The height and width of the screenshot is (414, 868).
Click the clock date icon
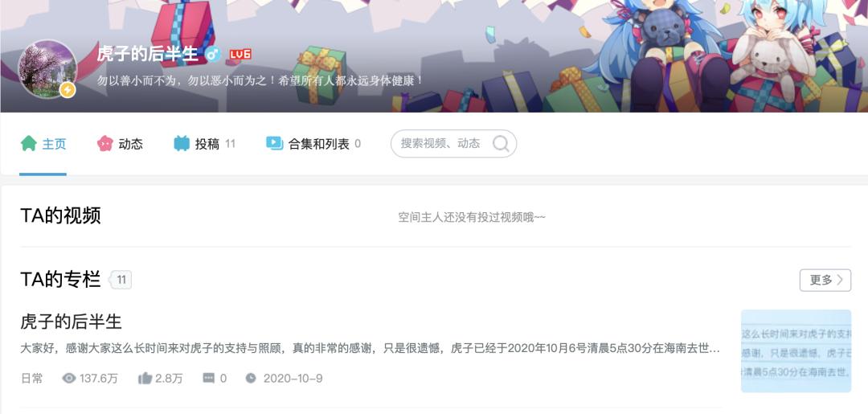(251, 378)
